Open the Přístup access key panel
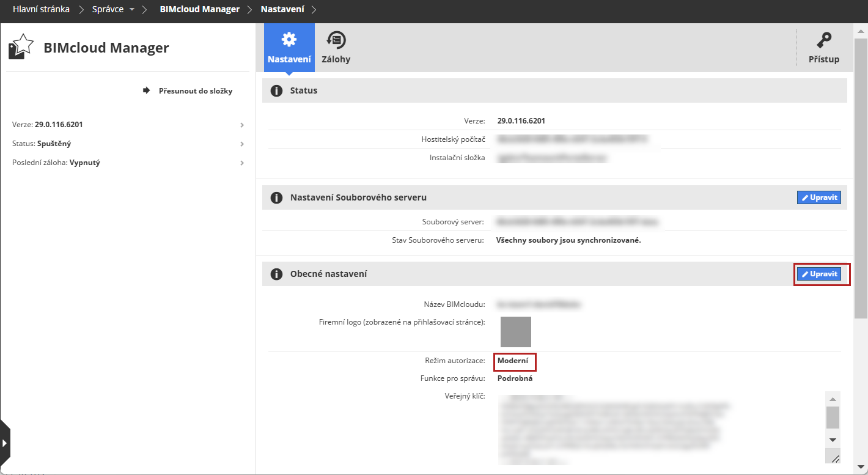This screenshot has height=475, width=868. pos(823,48)
